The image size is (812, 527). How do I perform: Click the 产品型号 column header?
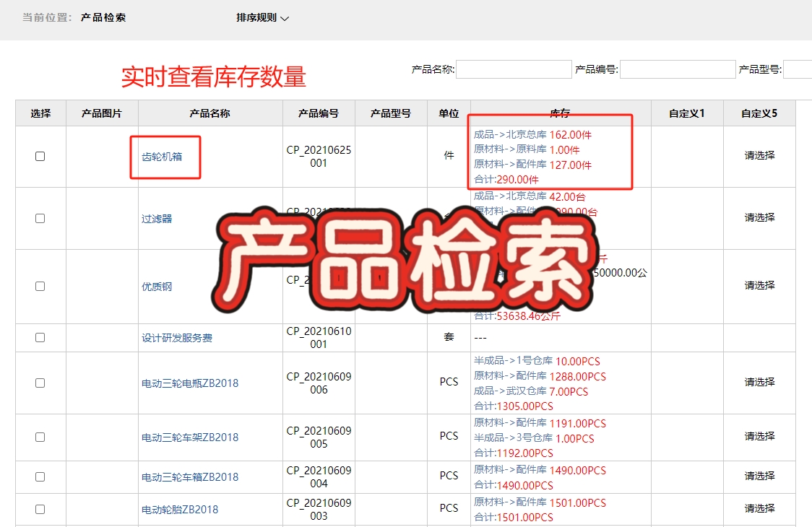coord(390,113)
